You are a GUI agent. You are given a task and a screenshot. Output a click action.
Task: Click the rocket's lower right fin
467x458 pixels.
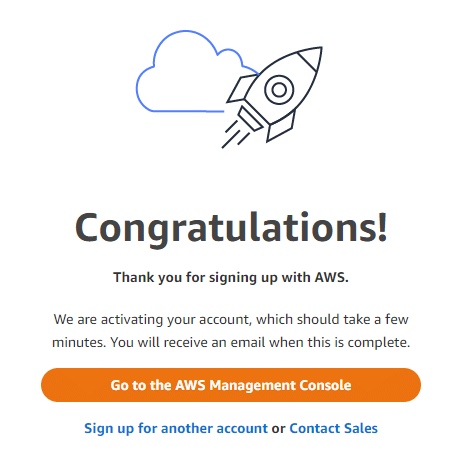point(281,127)
